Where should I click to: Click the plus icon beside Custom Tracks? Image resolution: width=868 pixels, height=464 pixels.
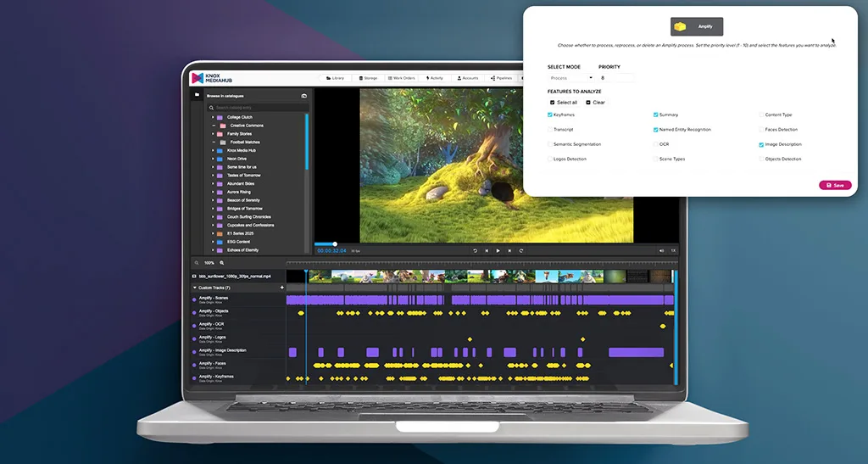(281, 288)
